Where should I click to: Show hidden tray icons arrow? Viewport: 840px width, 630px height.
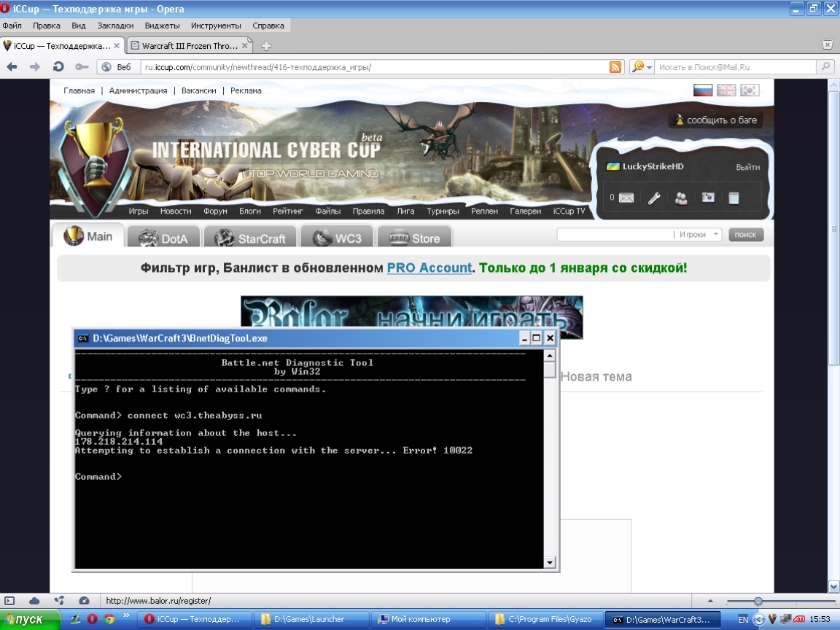tap(759, 619)
